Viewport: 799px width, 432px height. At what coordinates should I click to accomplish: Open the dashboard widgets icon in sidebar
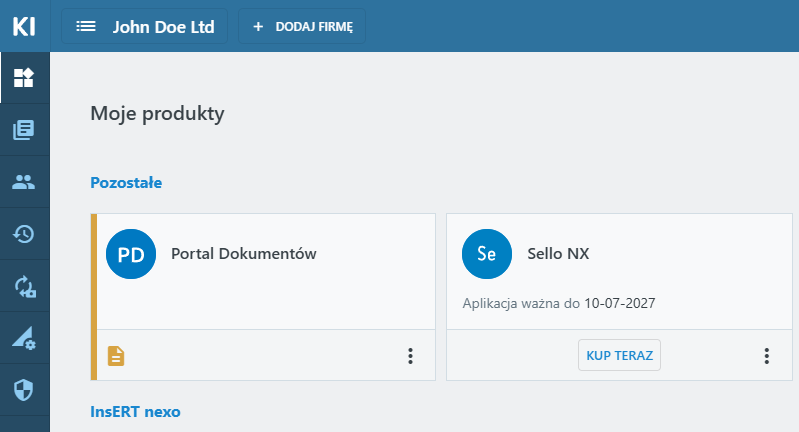pyautogui.click(x=24, y=78)
